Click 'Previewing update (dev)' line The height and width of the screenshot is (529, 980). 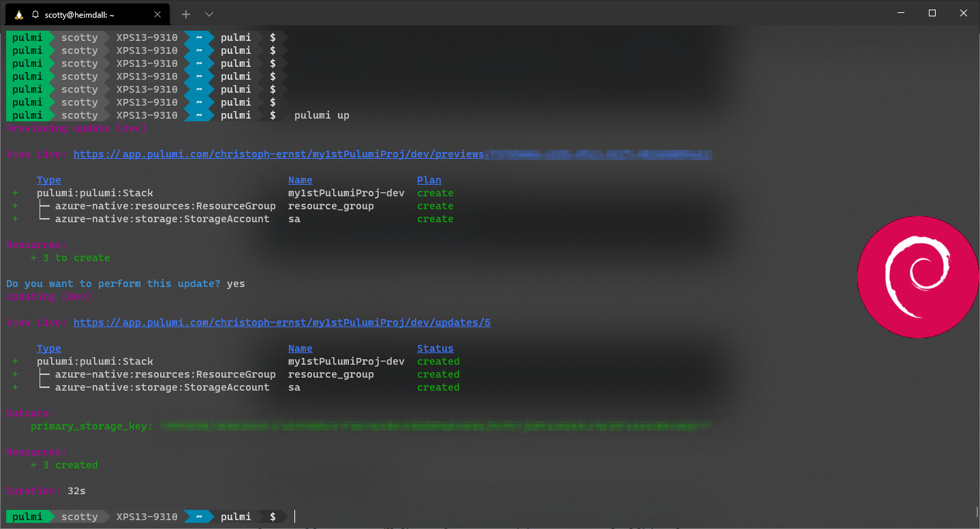tap(76, 128)
